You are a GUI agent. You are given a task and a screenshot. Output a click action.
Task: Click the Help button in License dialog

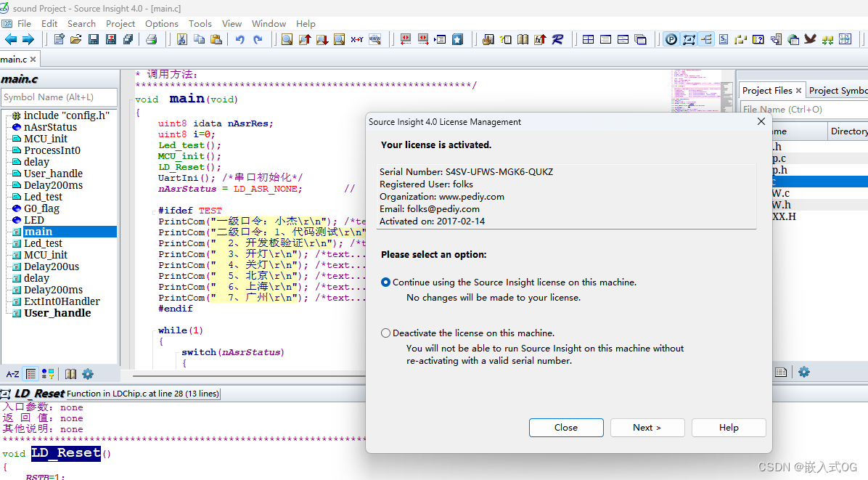coord(729,428)
